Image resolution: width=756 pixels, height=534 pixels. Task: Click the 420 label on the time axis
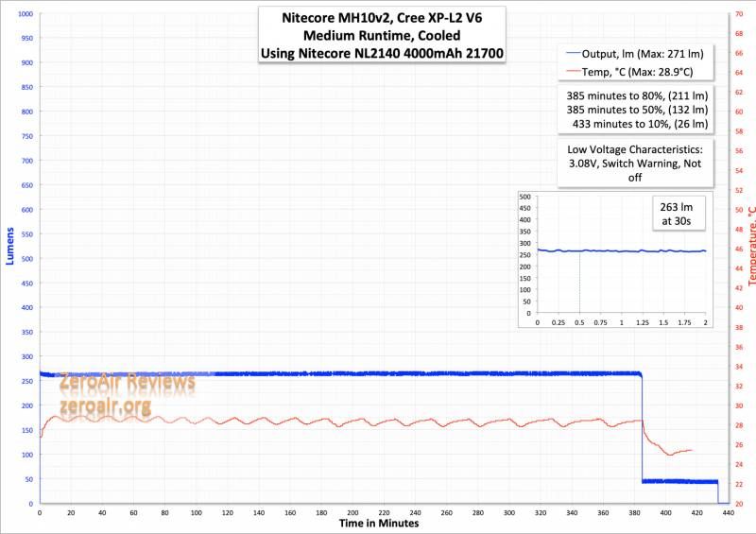[697, 513]
